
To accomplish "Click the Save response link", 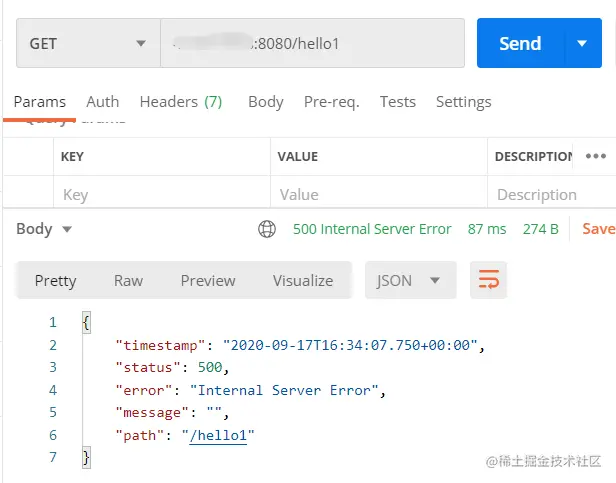I will click(x=598, y=229).
